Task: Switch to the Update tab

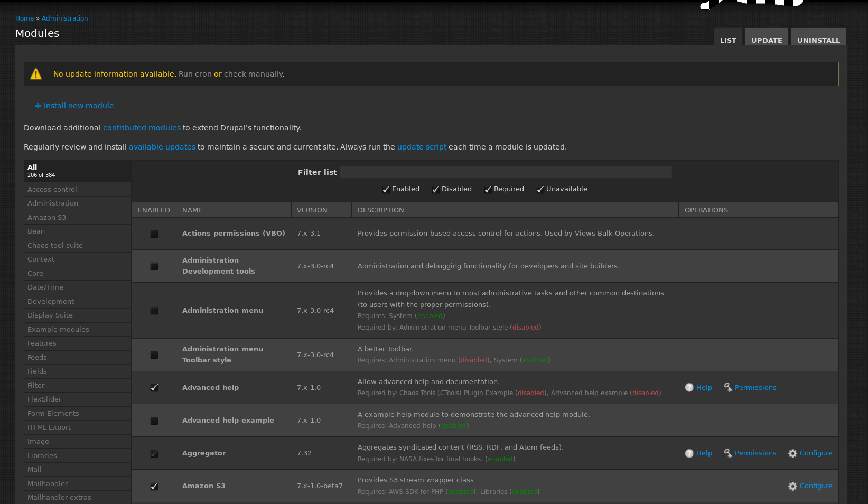Action: pyautogui.click(x=767, y=37)
